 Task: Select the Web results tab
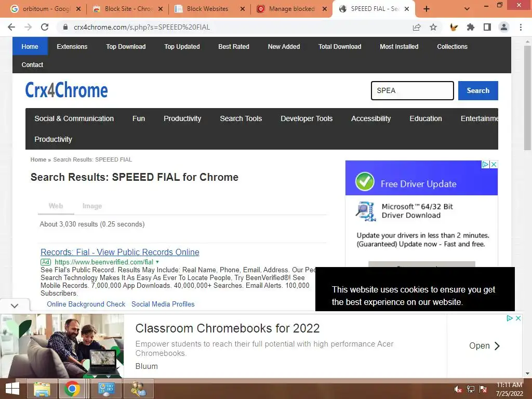(x=56, y=206)
